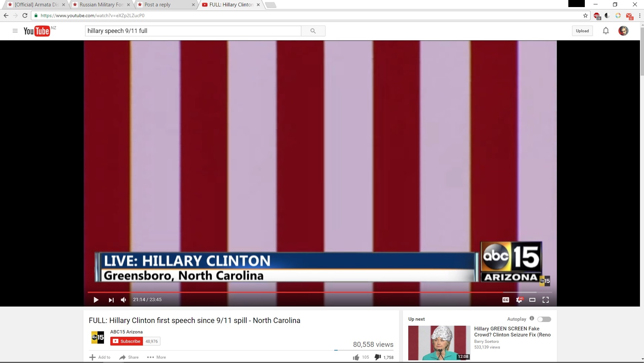The width and height of the screenshot is (644, 363).
Task: Open the colorful circular extension icon
Action: click(618, 15)
